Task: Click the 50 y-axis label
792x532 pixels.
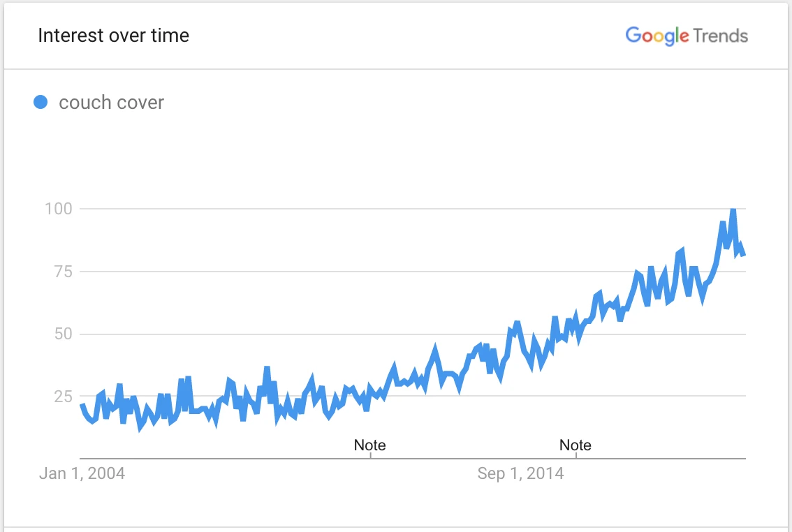Action: tap(63, 334)
